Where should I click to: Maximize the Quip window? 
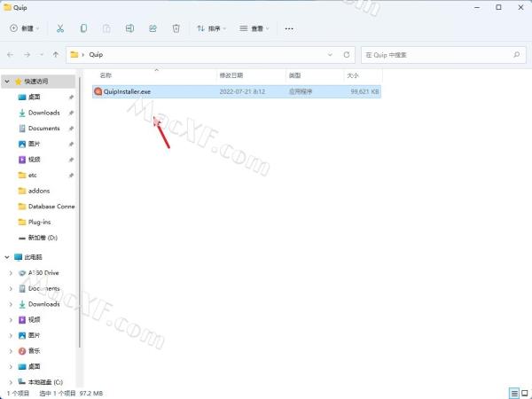498,7
